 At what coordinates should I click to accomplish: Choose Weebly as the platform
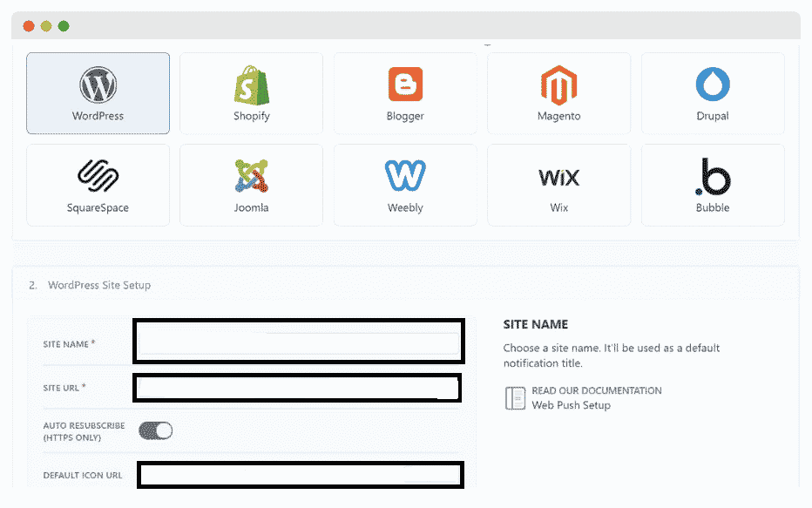(405, 185)
